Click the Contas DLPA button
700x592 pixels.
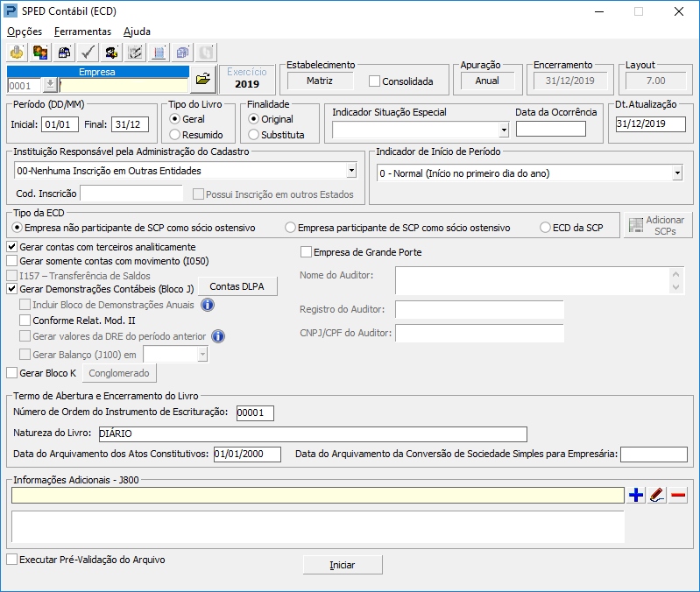click(237, 286)
